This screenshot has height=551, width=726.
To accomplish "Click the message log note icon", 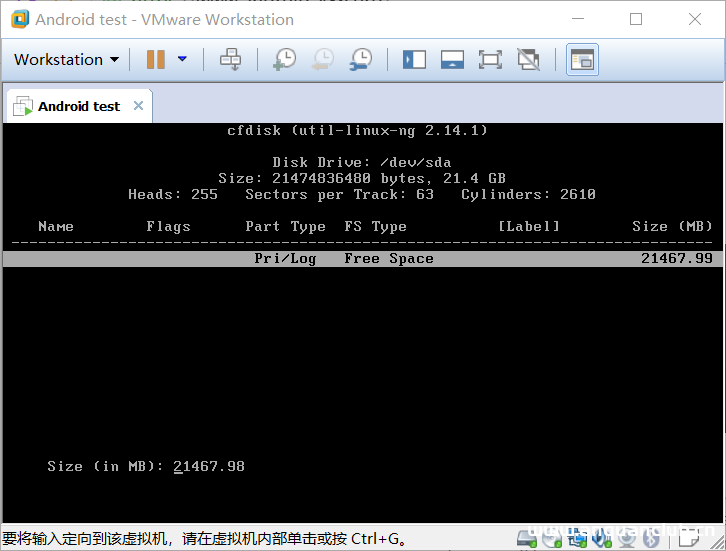I will pos(688,538).
